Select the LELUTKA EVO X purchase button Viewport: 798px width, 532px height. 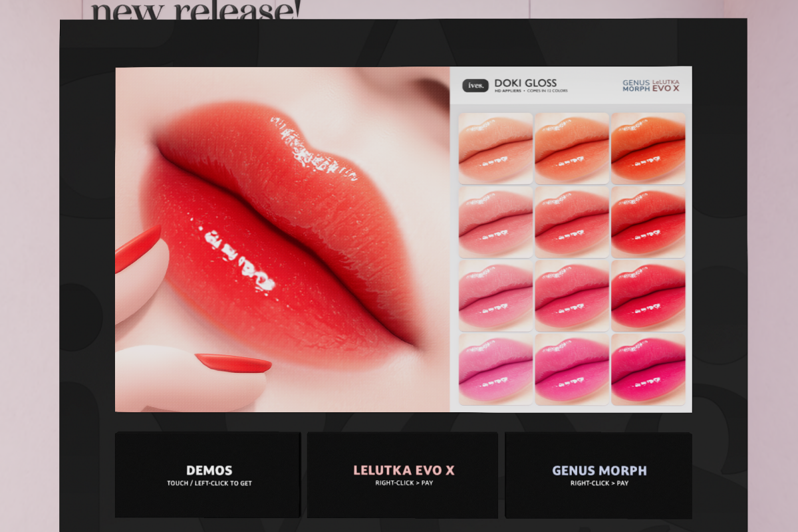403,475
